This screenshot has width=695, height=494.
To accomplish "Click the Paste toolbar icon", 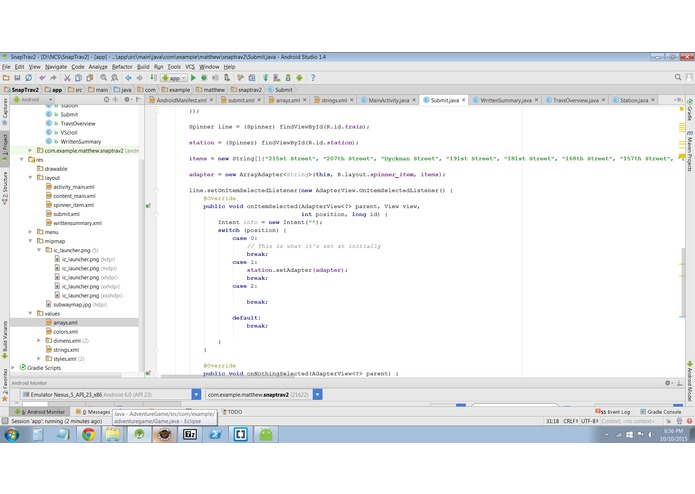I will tap(89, 78).
